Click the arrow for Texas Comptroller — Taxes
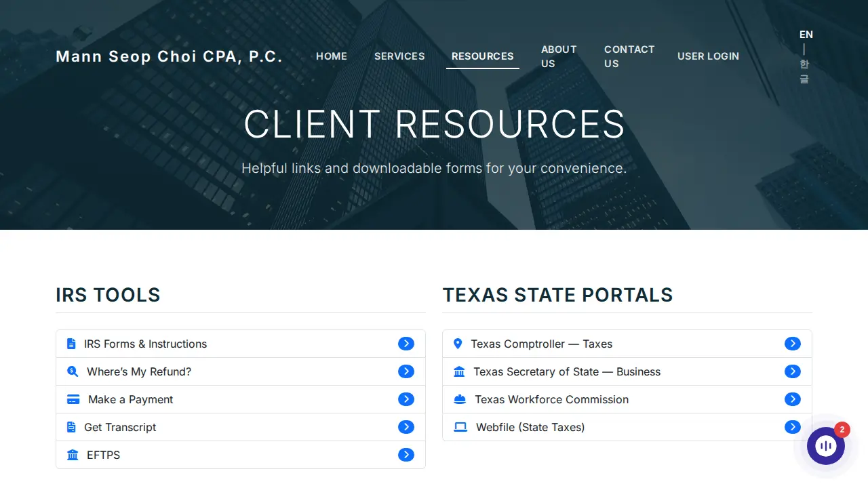The height and width of the screenshot is (488, 868). click(793, 344)
